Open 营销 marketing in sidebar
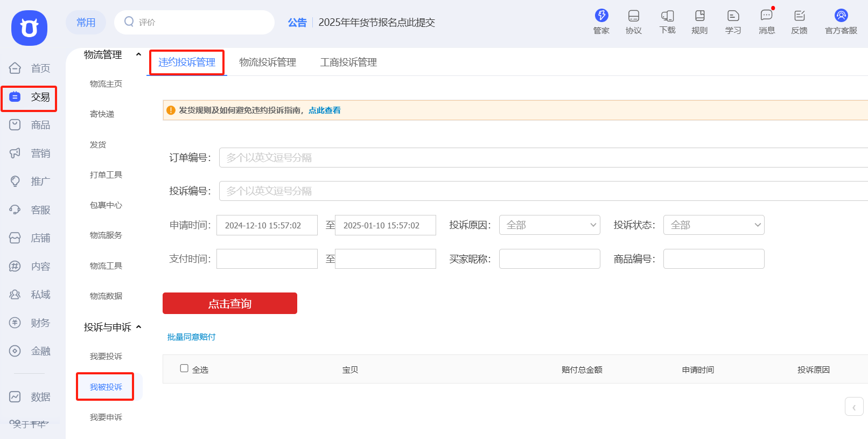The width and height of the screenshot is (868, 439). point(30,154)
